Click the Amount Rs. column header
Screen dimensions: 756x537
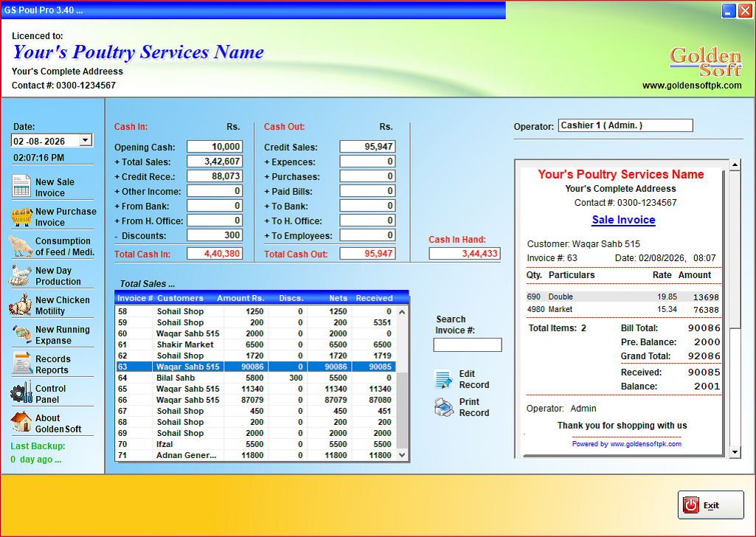(x=240, y=298)
